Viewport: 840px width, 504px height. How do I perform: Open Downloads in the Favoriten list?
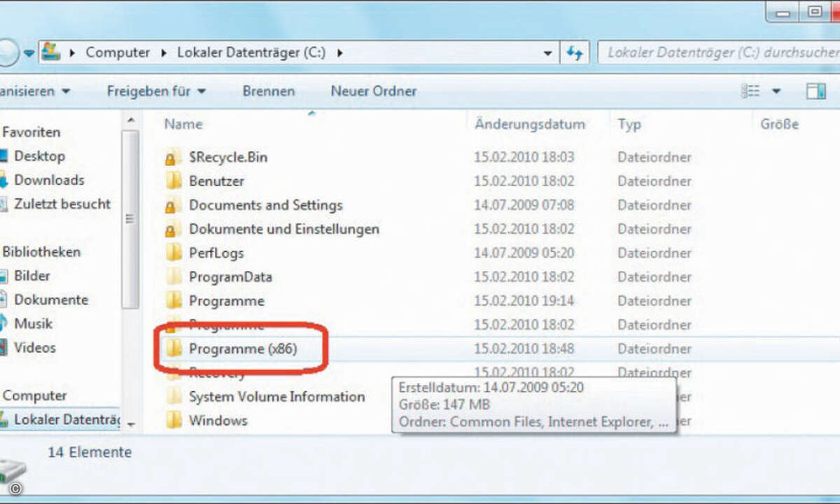tap(49, 180)
